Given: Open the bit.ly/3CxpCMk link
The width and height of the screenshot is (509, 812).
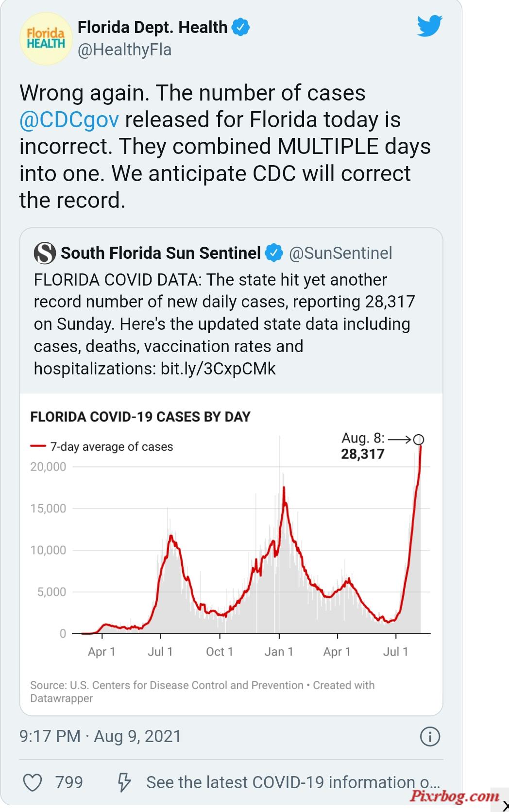Looking at the screenshot, I should [218, 369].
